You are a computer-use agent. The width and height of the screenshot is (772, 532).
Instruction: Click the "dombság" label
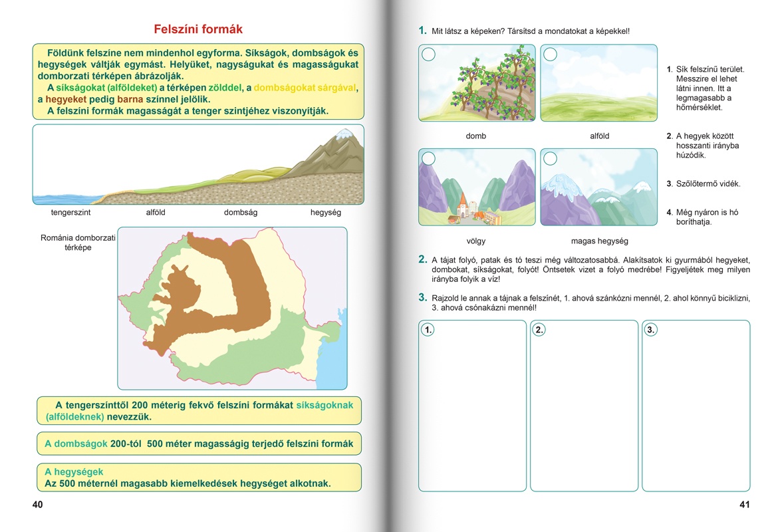241,212
